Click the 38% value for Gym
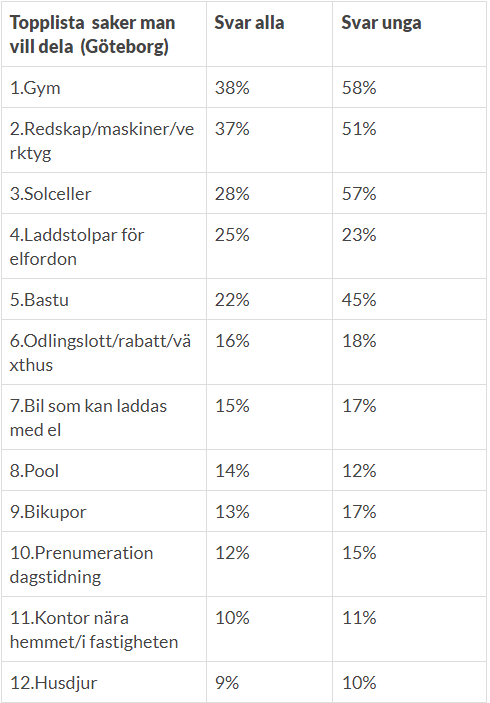The image size is (490, 703). tap(232, 87)
